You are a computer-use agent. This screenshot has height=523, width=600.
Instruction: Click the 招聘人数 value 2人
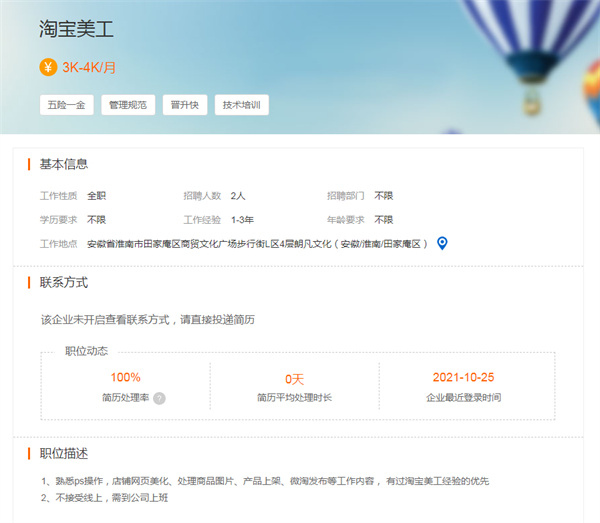click(x=238, y=196)
